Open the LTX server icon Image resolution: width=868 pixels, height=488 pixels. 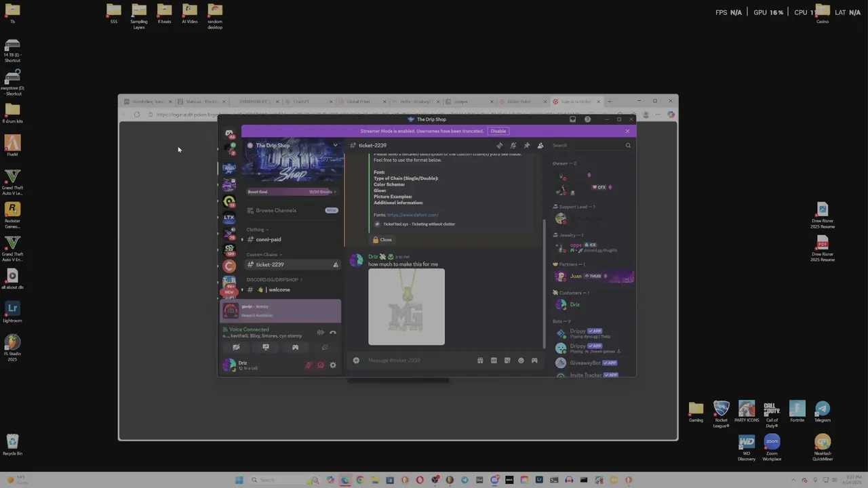(x=229, y=217)
